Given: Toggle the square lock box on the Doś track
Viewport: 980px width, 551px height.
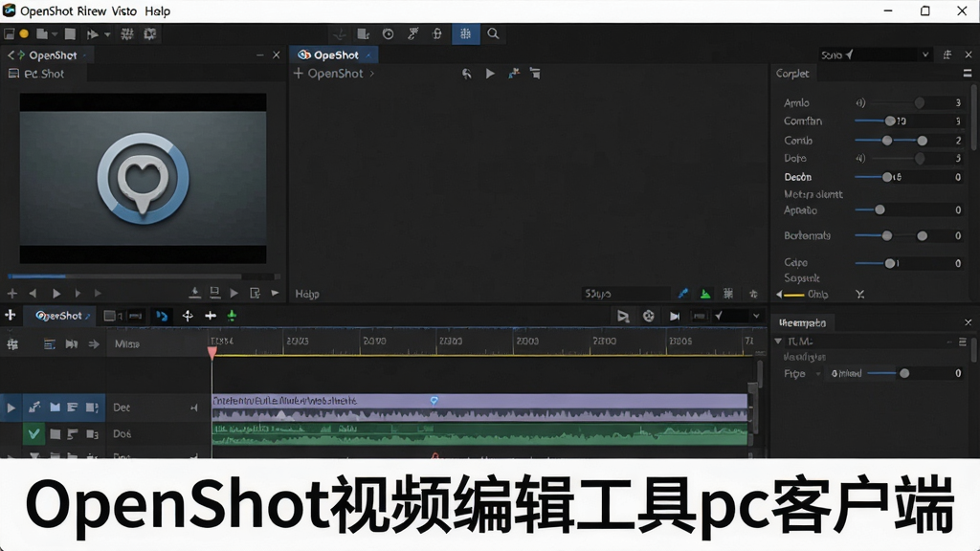Looking at the screenshot, I should click(55, 433).
